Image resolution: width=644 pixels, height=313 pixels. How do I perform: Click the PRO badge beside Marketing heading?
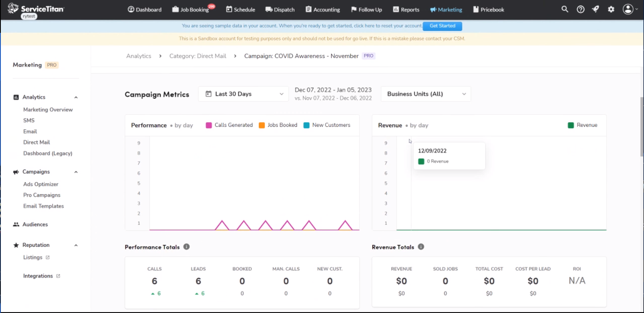52,65
